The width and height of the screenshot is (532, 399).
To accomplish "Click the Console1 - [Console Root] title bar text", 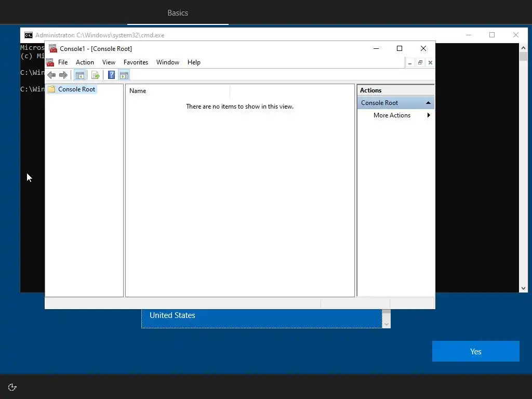I will 96,49.
